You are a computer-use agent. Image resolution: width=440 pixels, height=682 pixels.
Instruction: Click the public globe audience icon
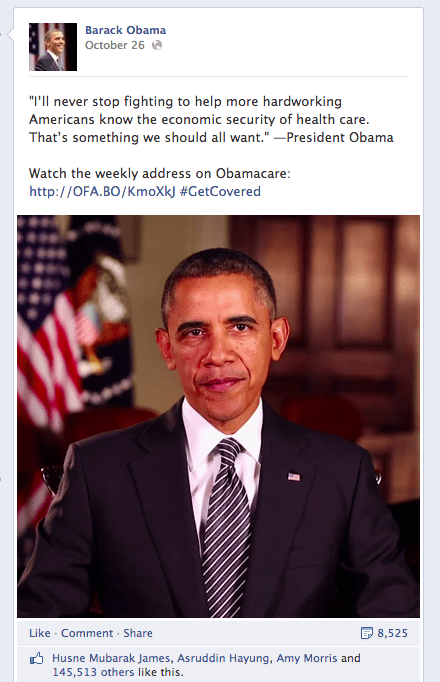[157, 45]
